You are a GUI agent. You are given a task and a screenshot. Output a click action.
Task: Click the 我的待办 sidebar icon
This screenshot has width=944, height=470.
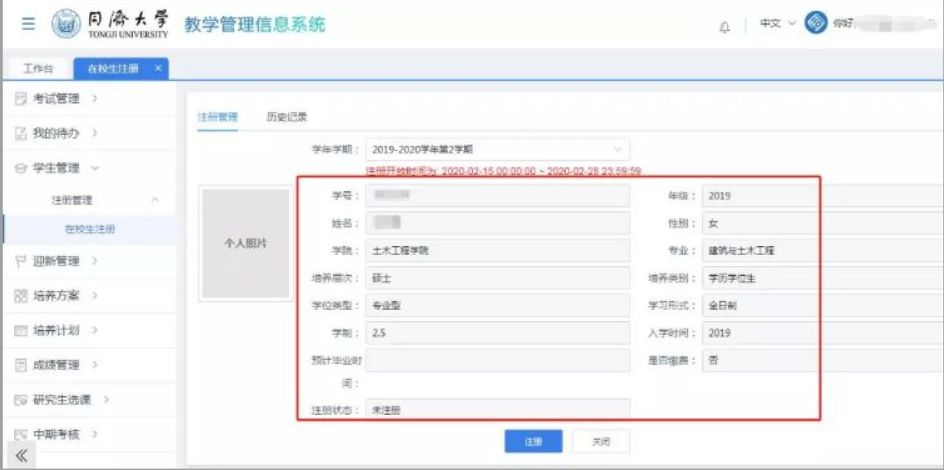tap(21, 133)
